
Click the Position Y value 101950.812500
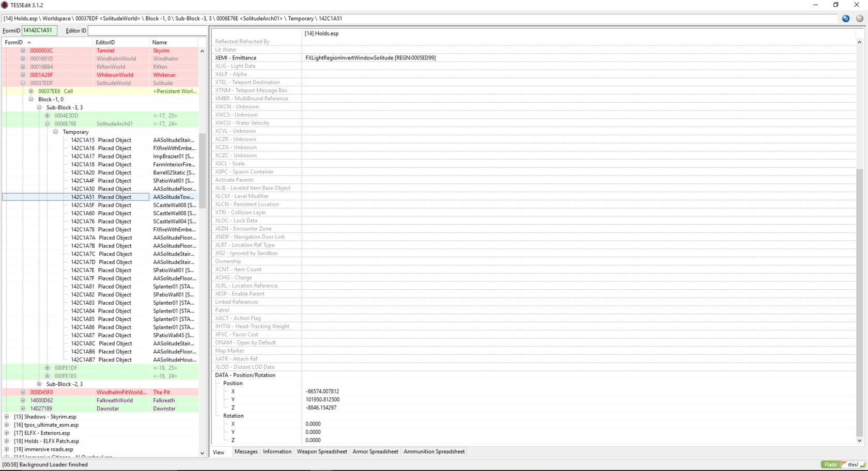[x=322, y=400]
